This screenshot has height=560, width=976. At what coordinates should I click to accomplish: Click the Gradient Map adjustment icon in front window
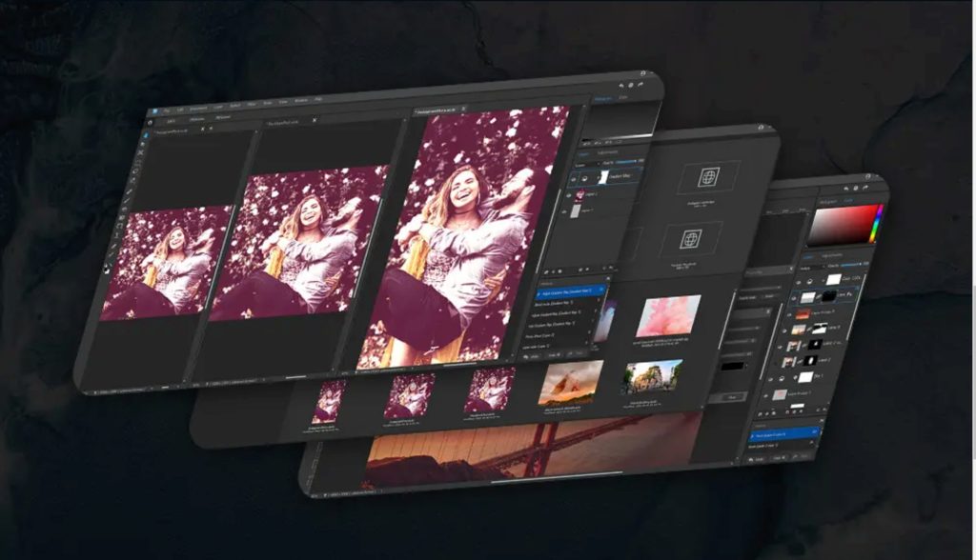(586, 179)
